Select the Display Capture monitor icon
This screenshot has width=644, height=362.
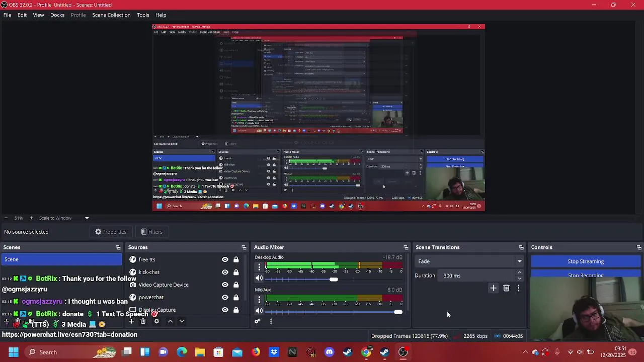coord(133,310)
